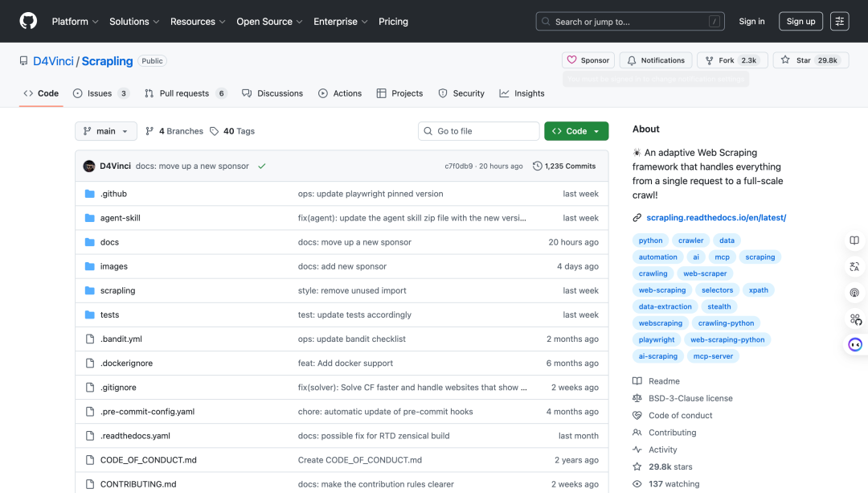Open the Resources dropdown
Image resolution: width=868 pixels, height=493 pixels.
[198, 22]
